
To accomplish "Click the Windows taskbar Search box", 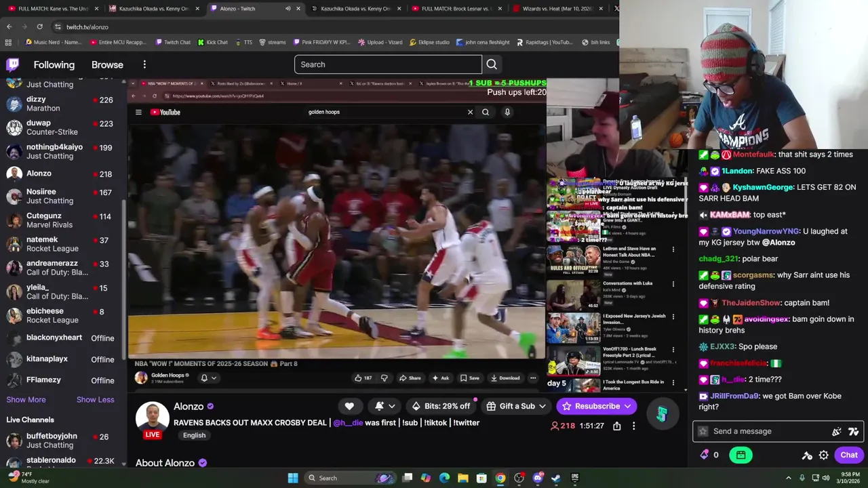I will 350,478.
